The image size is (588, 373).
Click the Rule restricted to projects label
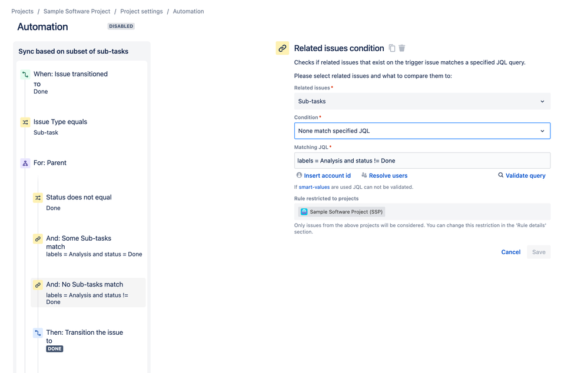pyautogui.click(x=326, y=198)
